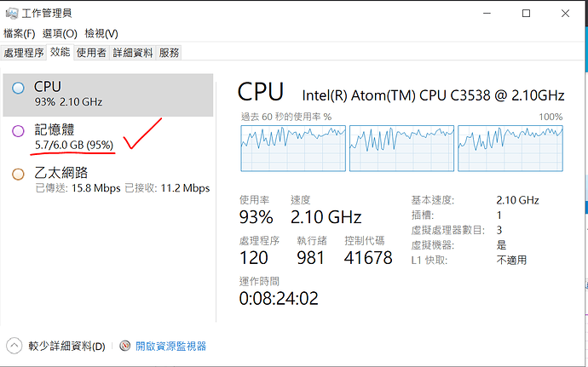Image resolution: width=588 pixels, height=367 pixels.
Task: Select the 效能 tab
Action: 60,53
